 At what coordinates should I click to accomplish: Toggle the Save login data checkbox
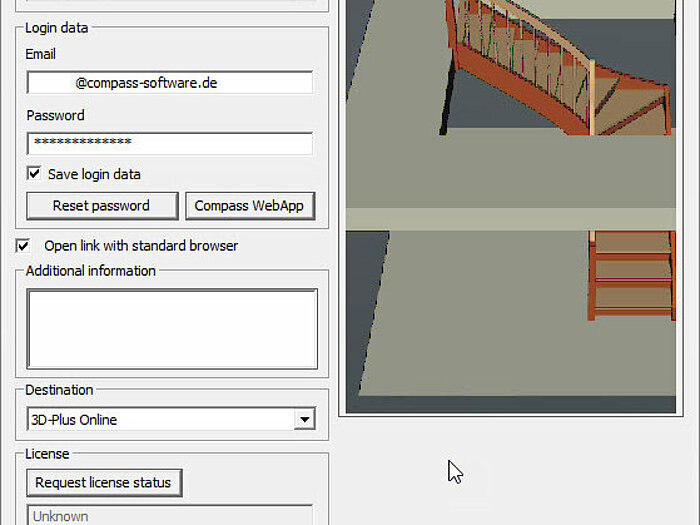[34, 174]
